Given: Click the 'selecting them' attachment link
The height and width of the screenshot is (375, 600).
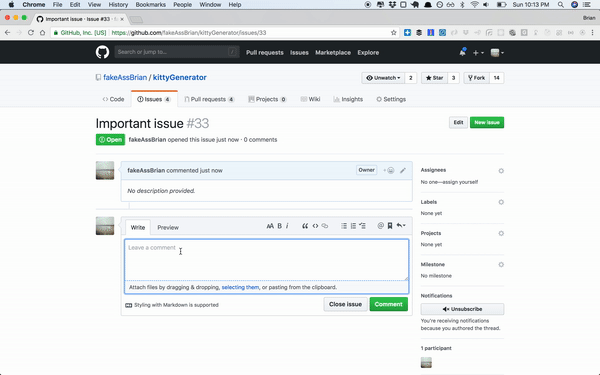Looking at the screenshot, I should (240, 287).
